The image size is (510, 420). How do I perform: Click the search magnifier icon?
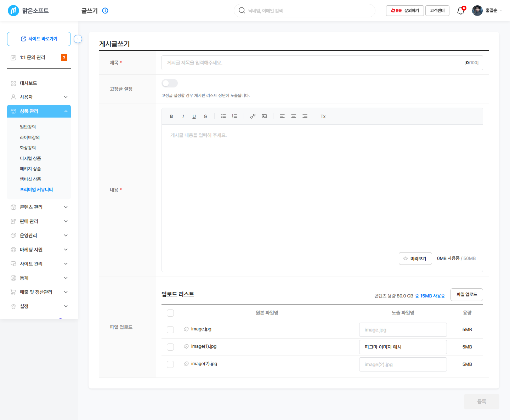(242, 10)
